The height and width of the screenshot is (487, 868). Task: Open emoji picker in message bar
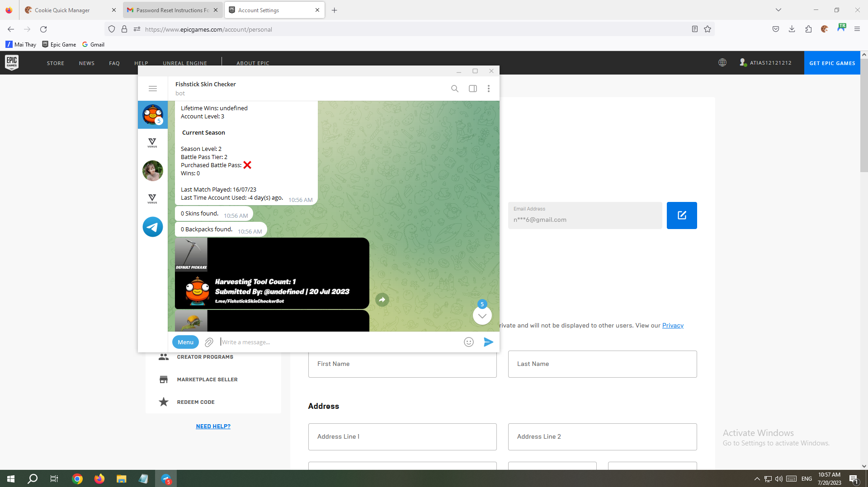tap(469, 342)
